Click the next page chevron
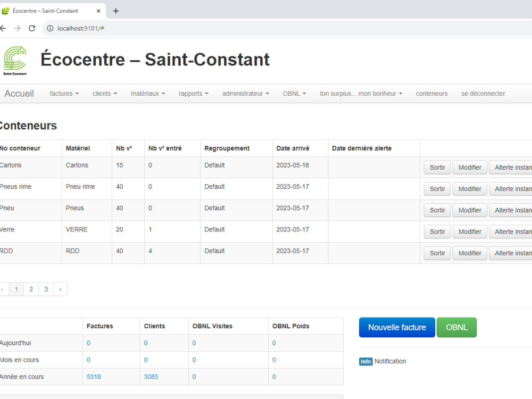The height and width of the screenshot is (399, 532). click(61, 289)
